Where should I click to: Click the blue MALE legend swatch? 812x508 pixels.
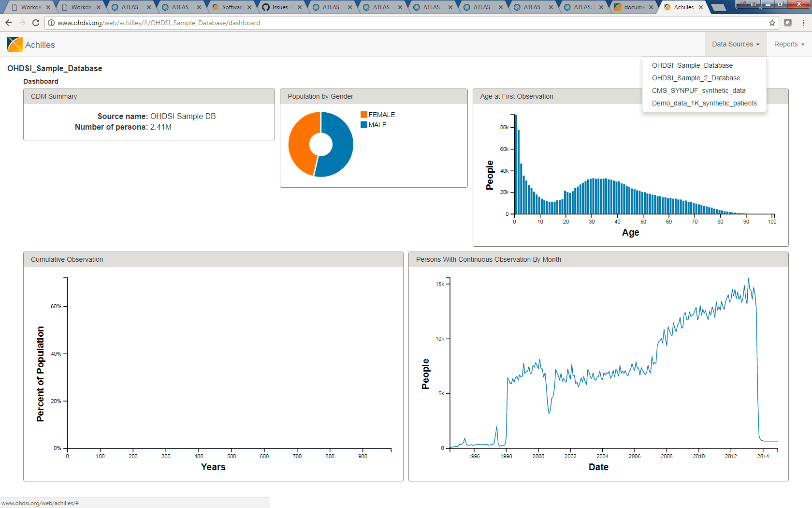pyautogui.click(x=363, y=125)
